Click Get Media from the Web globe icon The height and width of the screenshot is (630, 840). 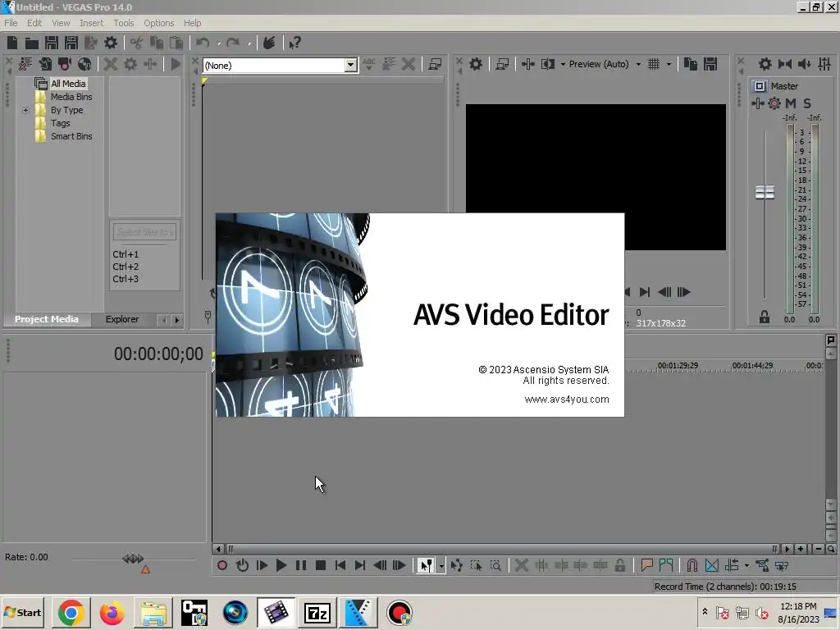pyautogui.click(x=84, y=64)
